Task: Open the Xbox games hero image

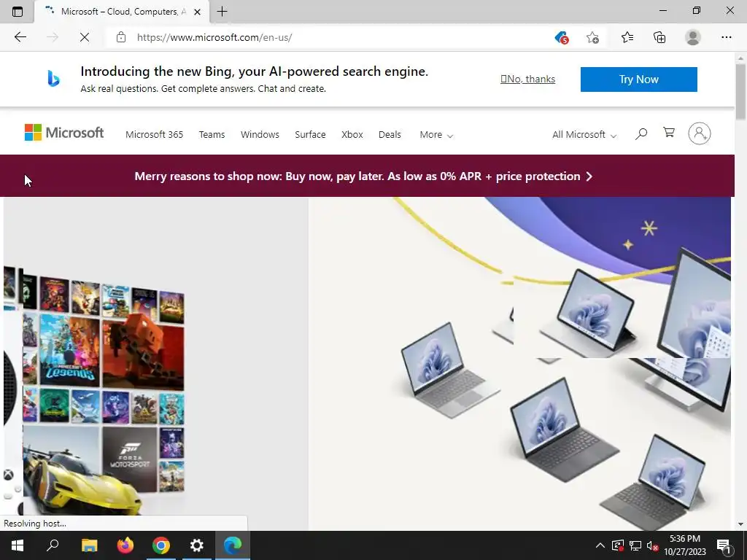Action: point(156,363)
